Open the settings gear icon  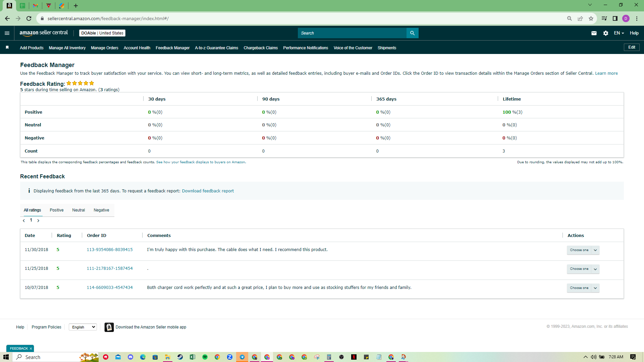coord(605,33)
